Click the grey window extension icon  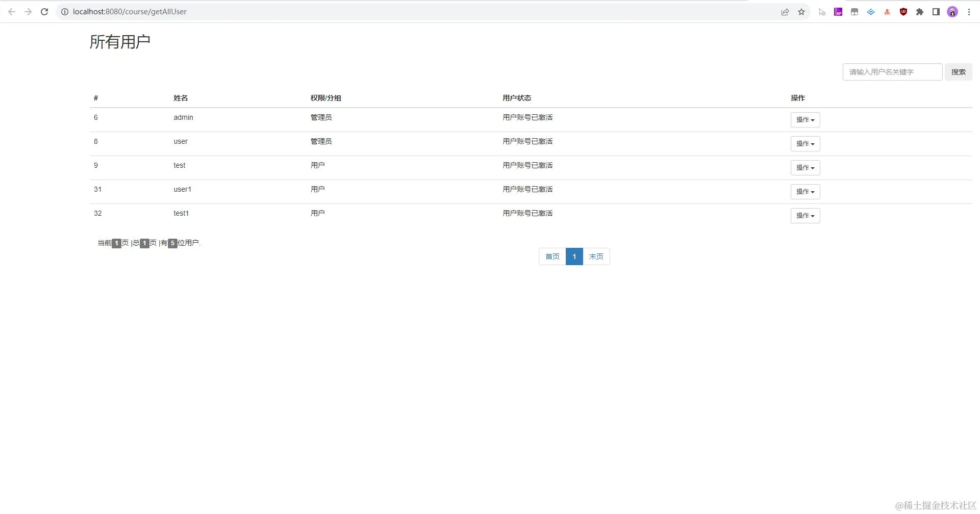[855, 12]
